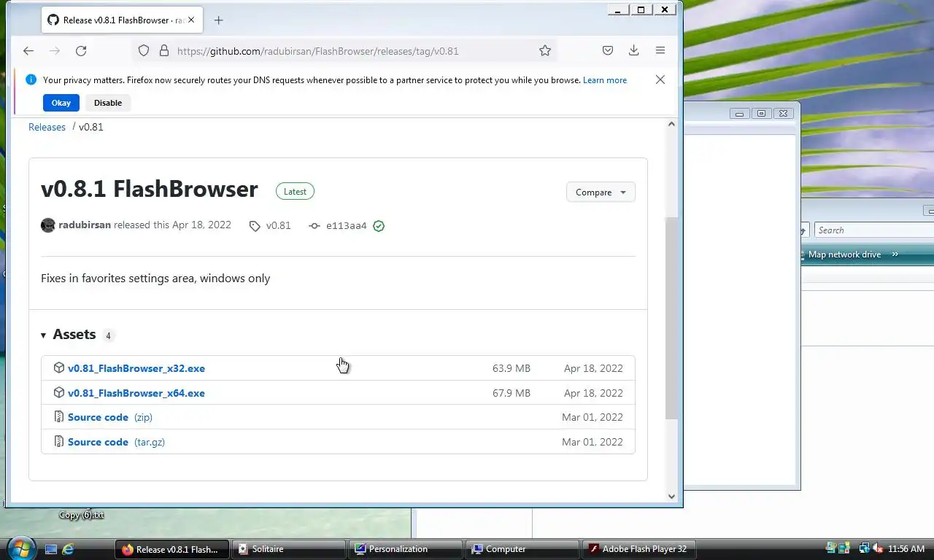Click the tar.gz file icon
Viewport: 934px width, 560px height.
(x=59, y=441)
